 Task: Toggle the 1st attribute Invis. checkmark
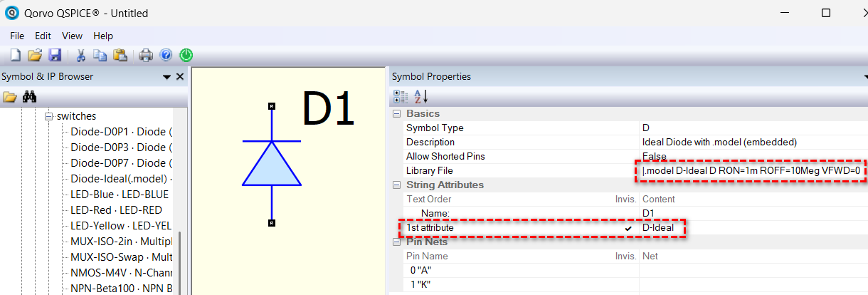point(628,228)
